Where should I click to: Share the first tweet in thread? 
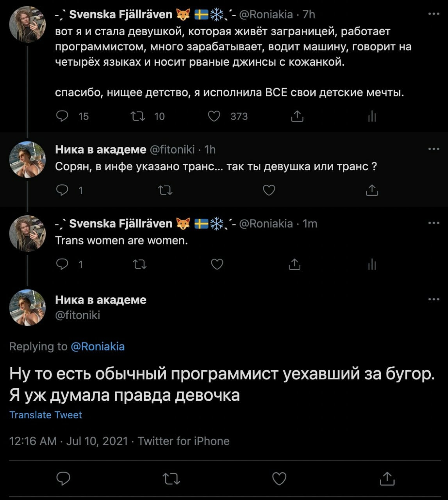coord(297,116)
